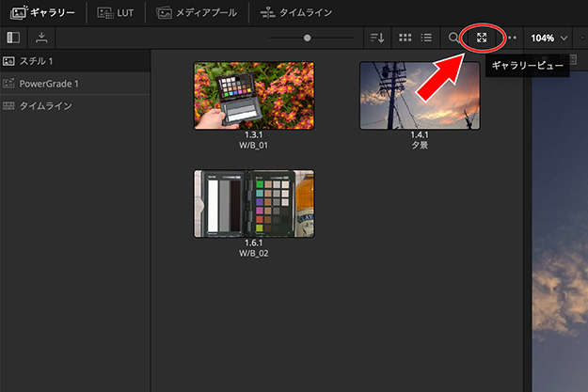Select still thumbnail 1.3.1 W/B_01

254,96
